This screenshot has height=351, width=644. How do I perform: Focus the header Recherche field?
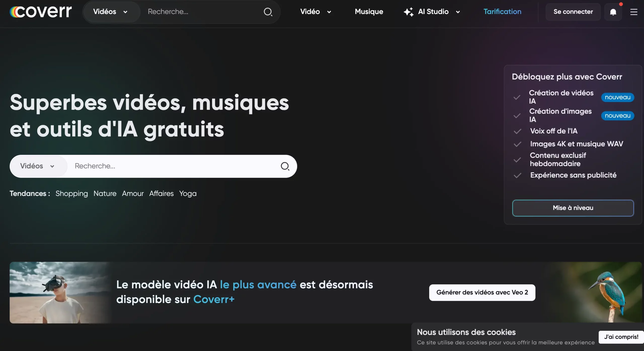coord(201,12)
